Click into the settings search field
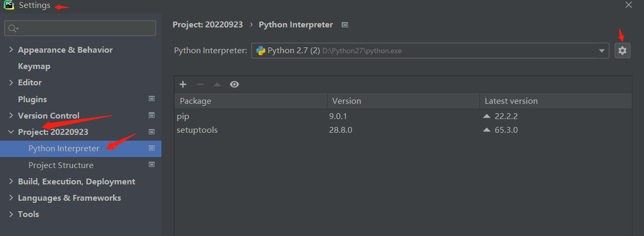 (x=80, y=28)
